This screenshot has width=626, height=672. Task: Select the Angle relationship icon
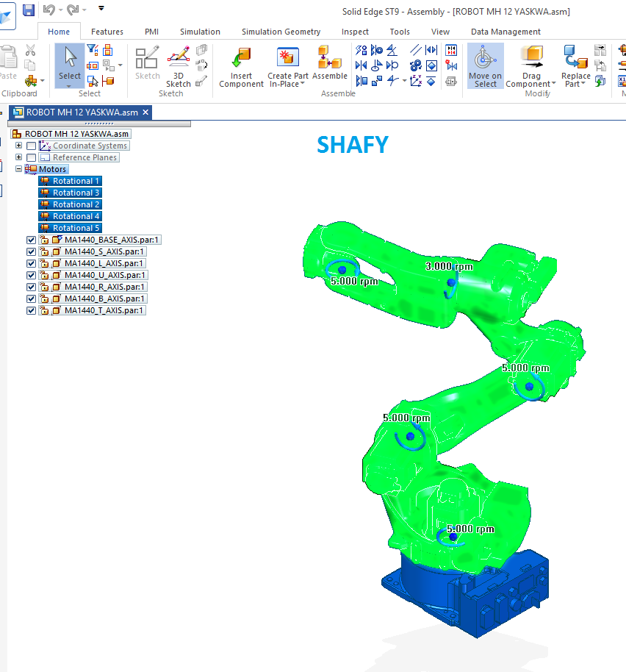point(392,50)
